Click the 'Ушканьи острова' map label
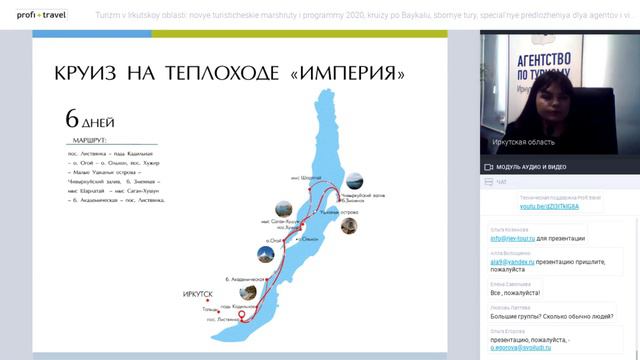Viewport: 640px width, 360px height. point(339,212)
